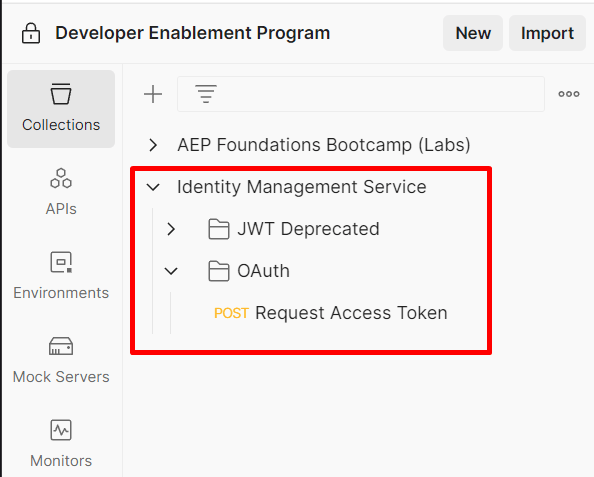Switch to Environments in the sidebar
This screenshot has height=477, width=594.
[61, 277]
